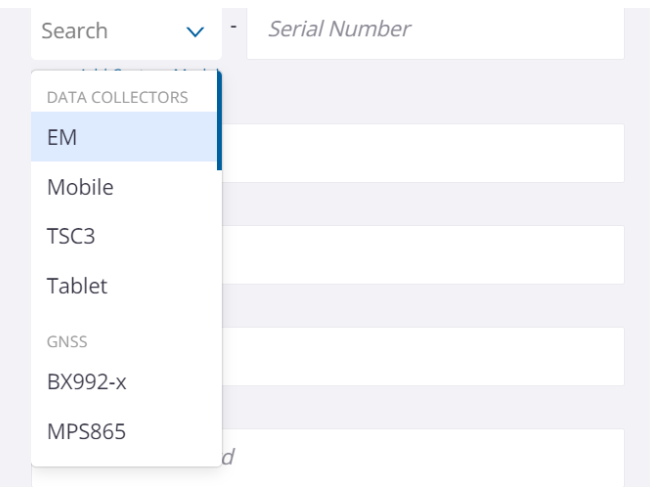Select EM from Data Collectors list

[x=123, y=137]
